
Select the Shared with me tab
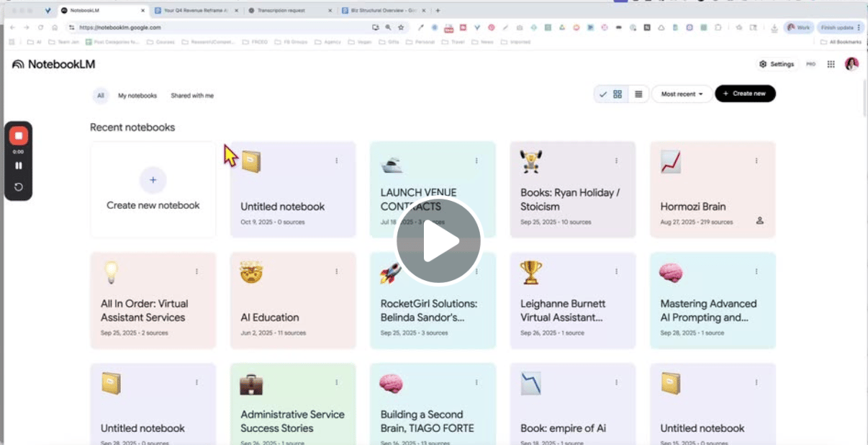pyautogui.click(x=192, y=95)
